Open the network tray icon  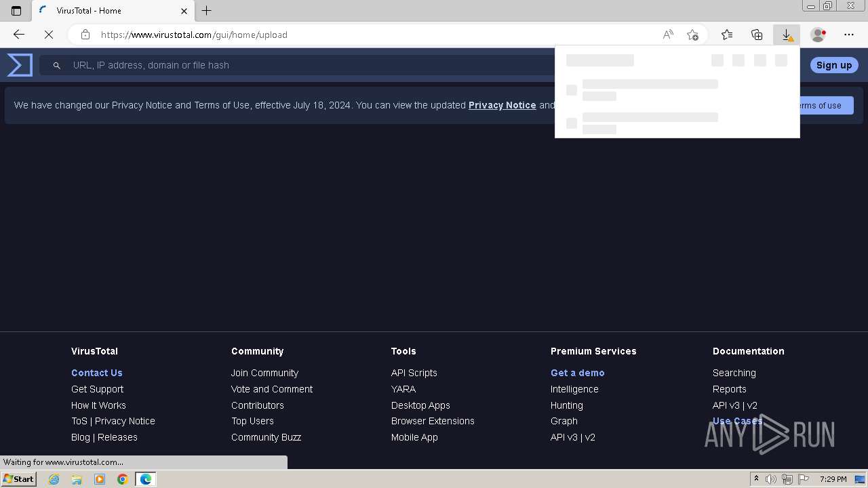click(787, 479)
